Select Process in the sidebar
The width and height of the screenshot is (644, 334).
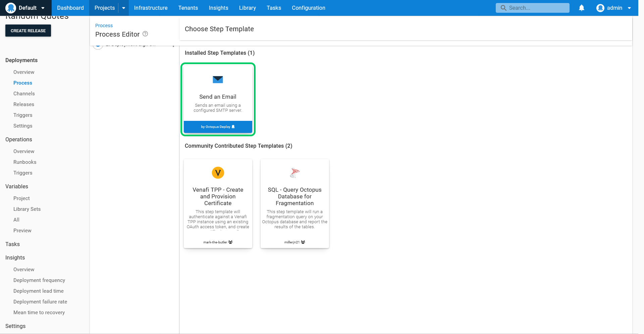click(x=23, y=83)
